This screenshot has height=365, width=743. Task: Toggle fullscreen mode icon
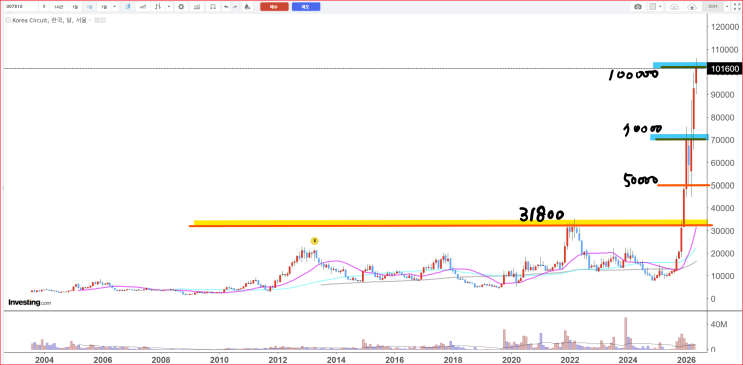pos(736,7)
